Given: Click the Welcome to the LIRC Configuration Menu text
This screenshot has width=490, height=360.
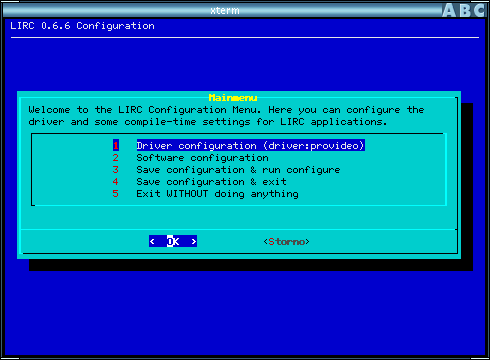Looking at the screenshot, I should click(145, 110).
